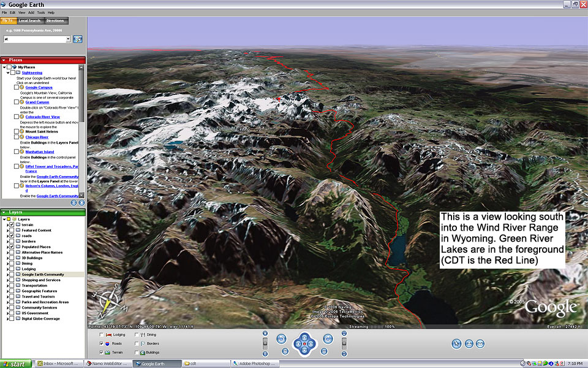The width and height of the screenshot is (588, 368).
Task: Add a placemark with the pushpin button
Action: tap(456, 343)
